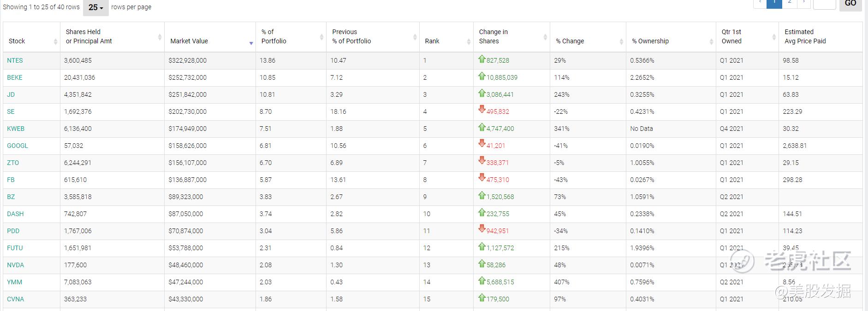This screenshot has width=868, height=311.
Task: Sort by Previous % of Portfolio arrows
Action: pos(415,37)
